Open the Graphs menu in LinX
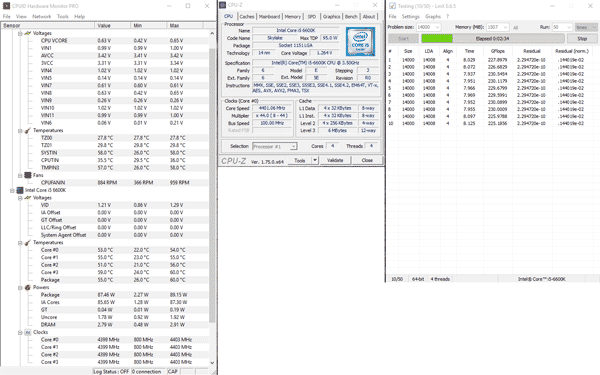This screenshot has width=600, height=375. (x=433, y=16)
